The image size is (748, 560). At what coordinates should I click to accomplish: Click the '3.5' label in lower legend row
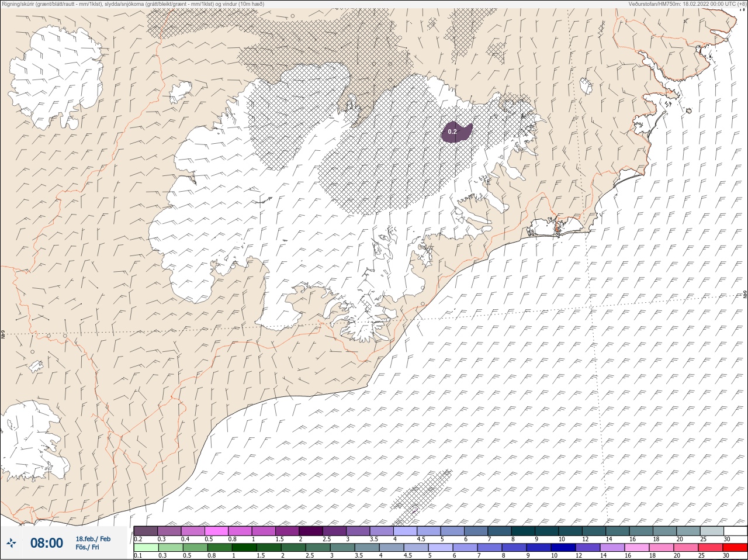click(x=359, y=556)
